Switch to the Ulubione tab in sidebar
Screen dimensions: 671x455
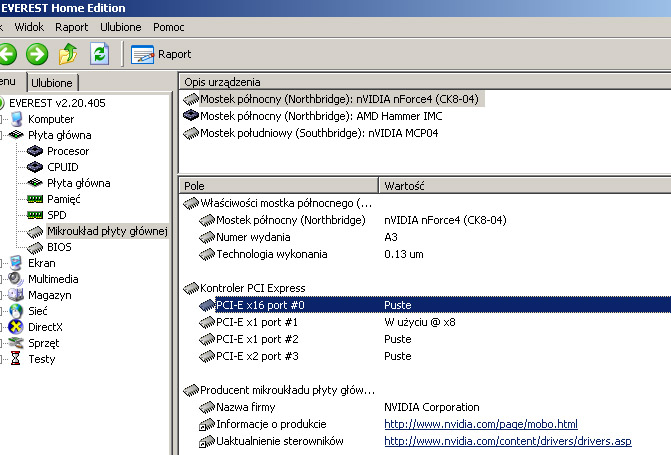click(52, 83)
